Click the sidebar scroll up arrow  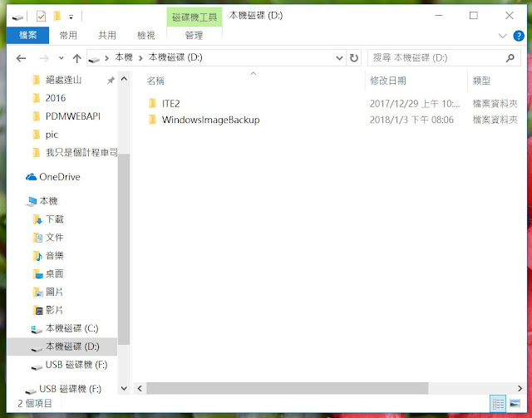124,79
